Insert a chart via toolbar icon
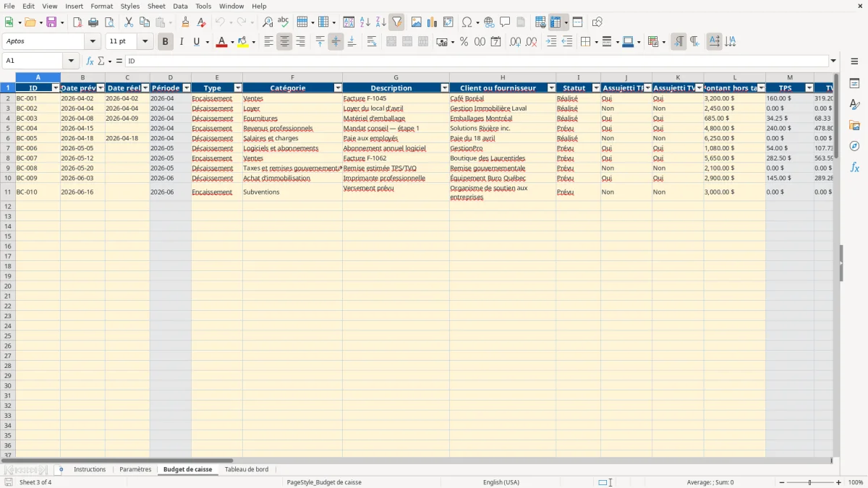This screenshot has width=868, height=488. click(433, 22)
